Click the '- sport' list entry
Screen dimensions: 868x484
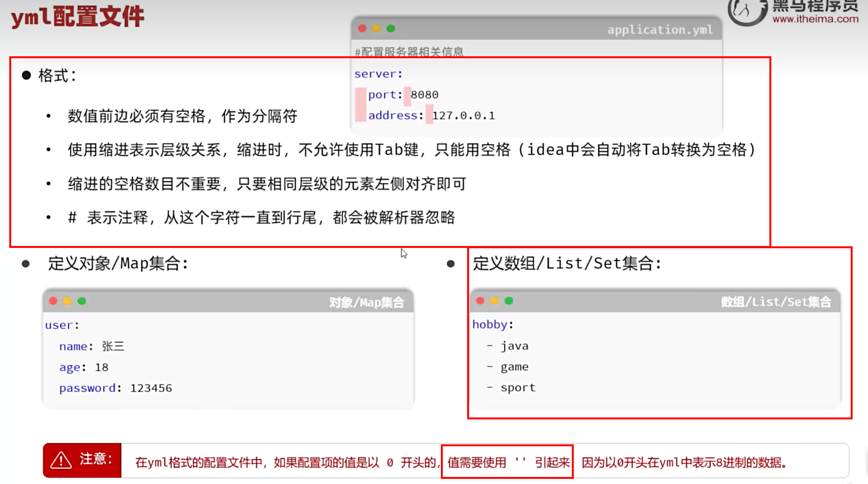click(511, 388)
